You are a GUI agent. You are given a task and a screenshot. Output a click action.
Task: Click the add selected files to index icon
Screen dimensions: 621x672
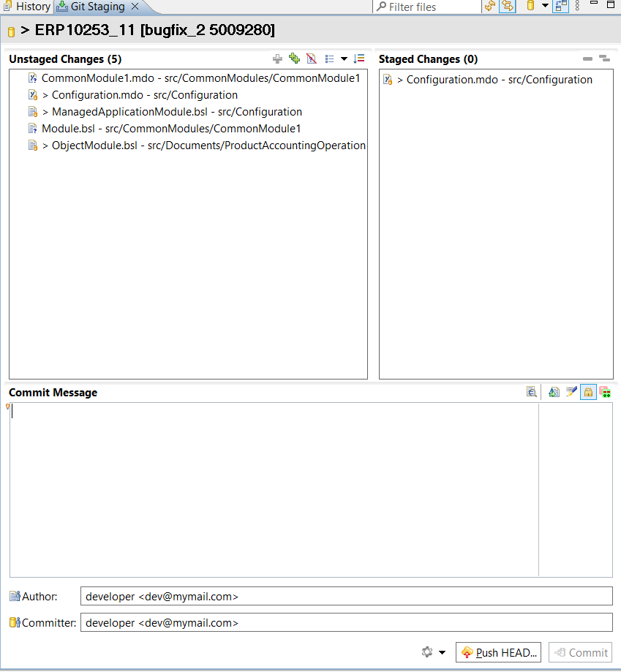coord(277,59)
